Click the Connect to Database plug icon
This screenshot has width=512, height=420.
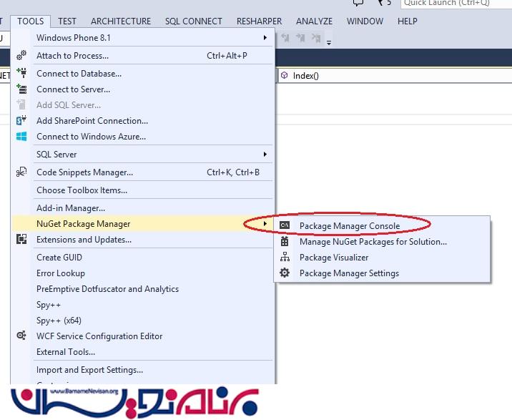coord(21,73)
